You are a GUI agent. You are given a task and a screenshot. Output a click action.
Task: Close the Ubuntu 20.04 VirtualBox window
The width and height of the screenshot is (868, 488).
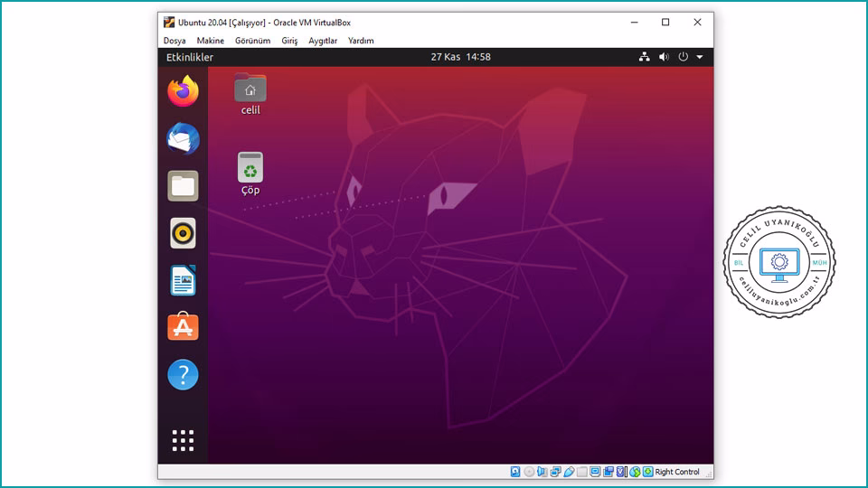point(697,22)
